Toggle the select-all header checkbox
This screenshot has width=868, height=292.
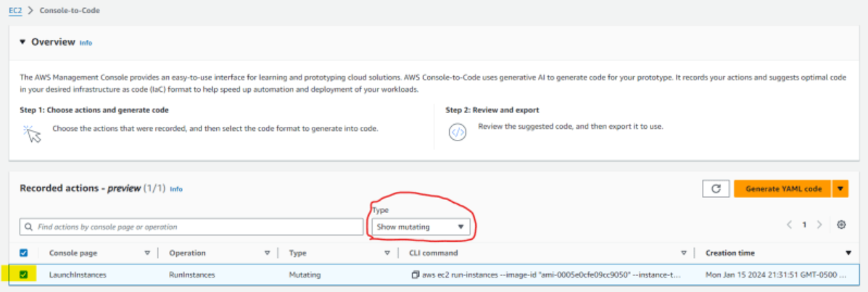coord(24,253)
